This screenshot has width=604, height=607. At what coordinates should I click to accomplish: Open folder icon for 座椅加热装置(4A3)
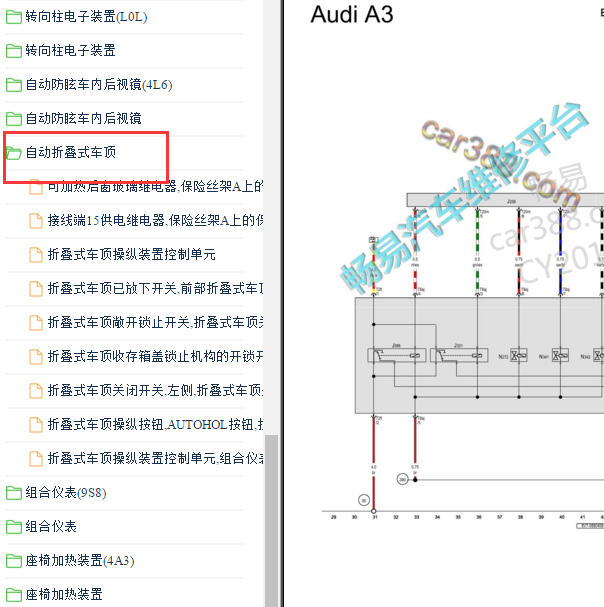(x=14, y=561)
